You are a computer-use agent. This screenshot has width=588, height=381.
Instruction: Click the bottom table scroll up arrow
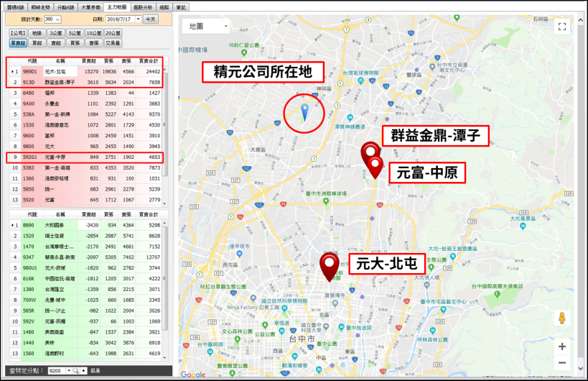(165, 223)
